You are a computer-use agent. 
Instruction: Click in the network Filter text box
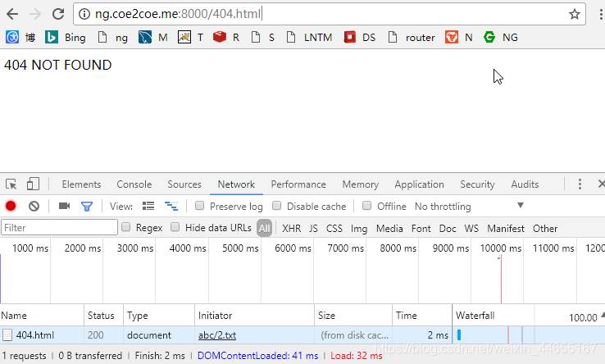(59, 227)
